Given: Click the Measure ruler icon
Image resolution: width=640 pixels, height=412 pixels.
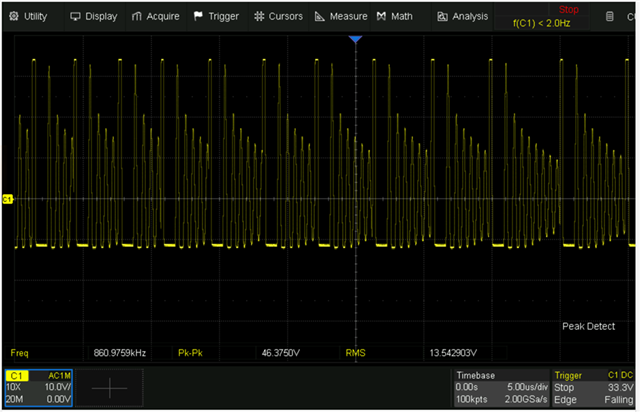Looking at the screenshot, I should point(320,16).
